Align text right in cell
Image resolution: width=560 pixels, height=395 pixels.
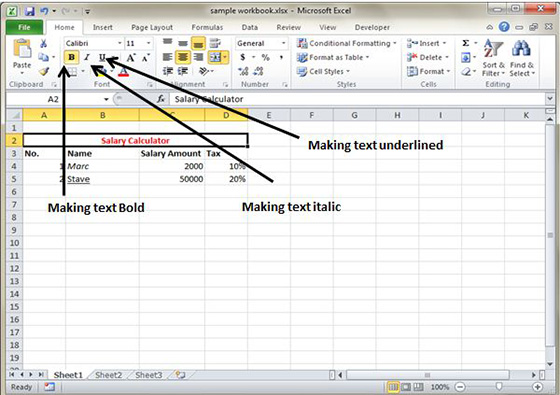[x=198, y=57]
